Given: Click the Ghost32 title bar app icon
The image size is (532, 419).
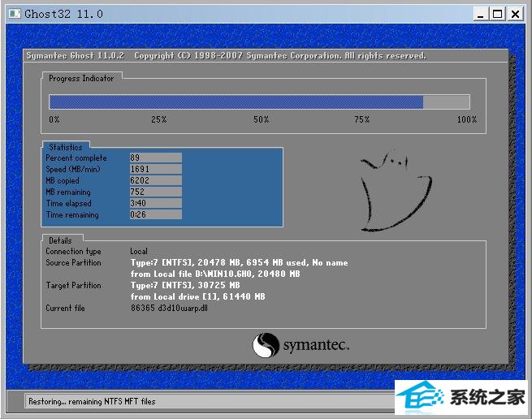Looking at the screenshot, I should [x=15, y=14].
